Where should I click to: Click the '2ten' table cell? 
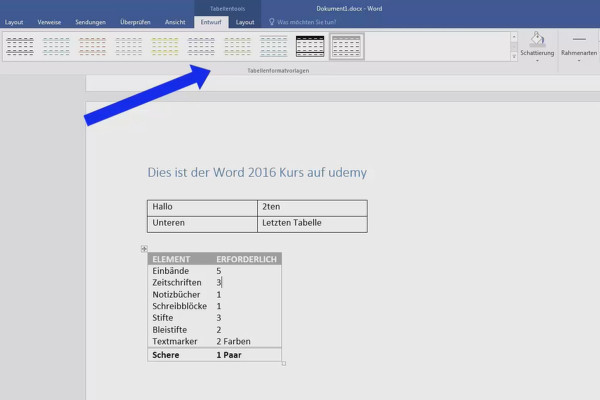click(x=312, y=207)
